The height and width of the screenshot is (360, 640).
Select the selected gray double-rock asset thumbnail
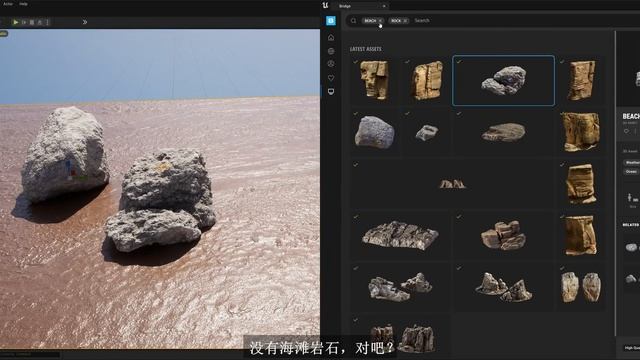[503, 81]
